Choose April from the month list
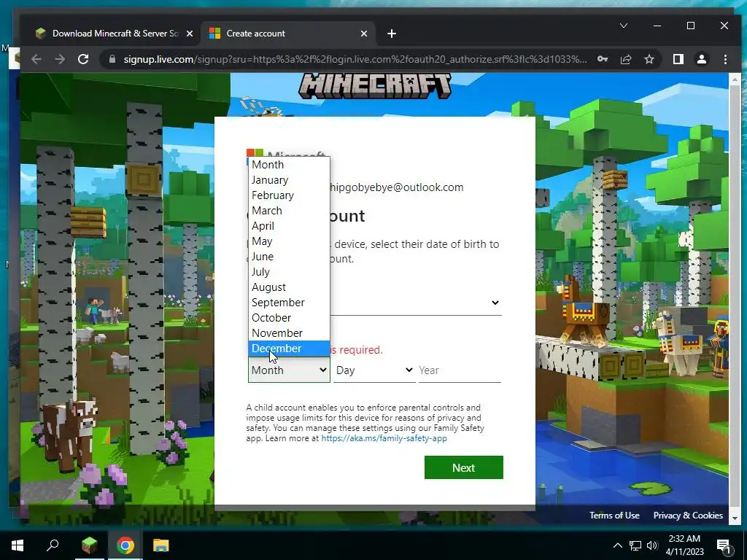Viewport: 747px width, 560px height. (289, 226)
